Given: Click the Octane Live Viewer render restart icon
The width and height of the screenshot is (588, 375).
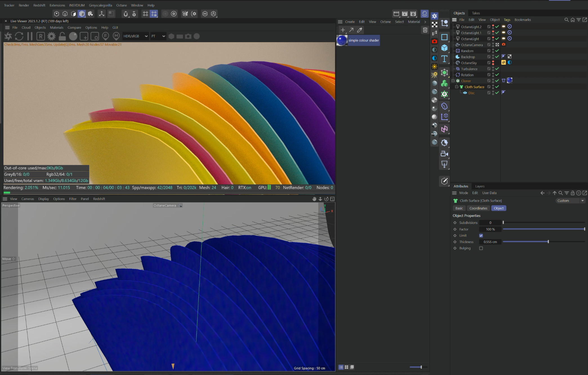Looking at the screenshot, I should [19, 36].
